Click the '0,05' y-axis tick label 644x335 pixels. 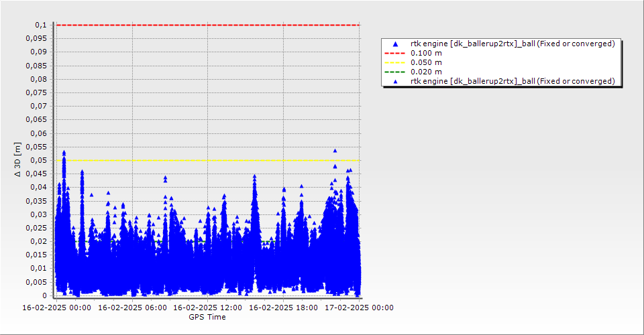point(39,160)
